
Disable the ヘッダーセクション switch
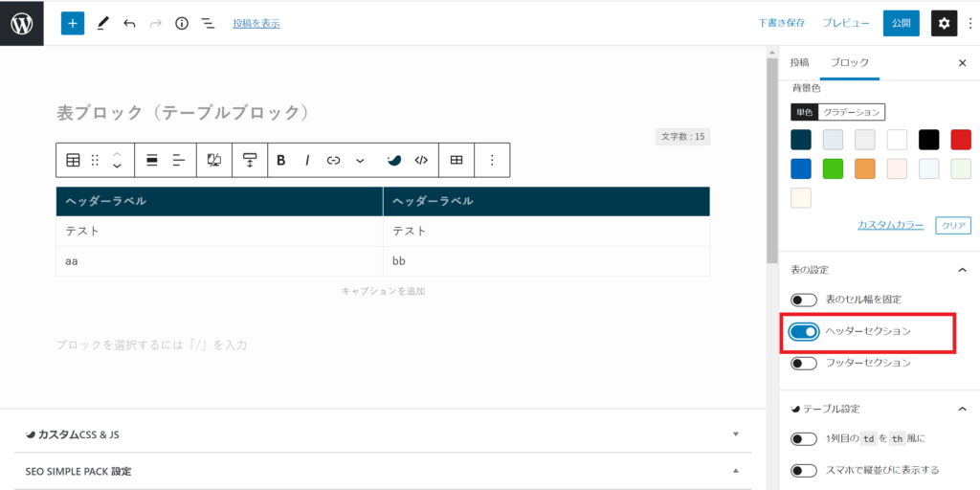(804, 332)
